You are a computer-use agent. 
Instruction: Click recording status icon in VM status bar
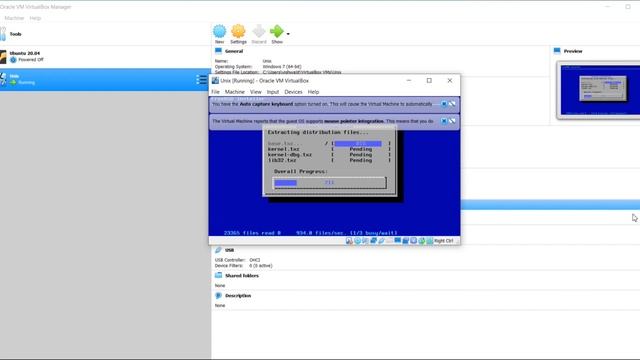coord(406,241)
